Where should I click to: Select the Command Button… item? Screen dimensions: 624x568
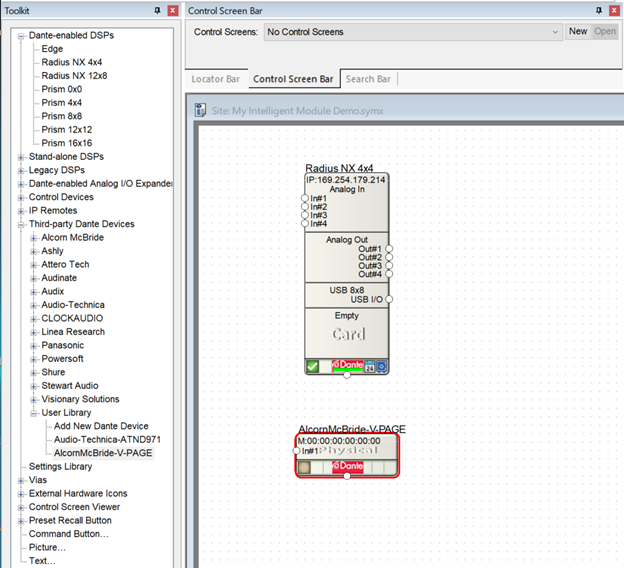pyautogui.click(x=68, y=534)
